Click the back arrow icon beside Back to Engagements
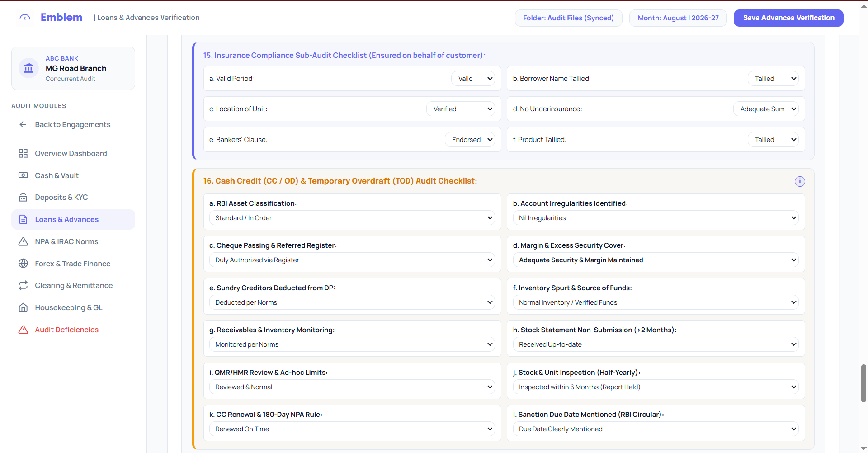 [x=23, y=124]
